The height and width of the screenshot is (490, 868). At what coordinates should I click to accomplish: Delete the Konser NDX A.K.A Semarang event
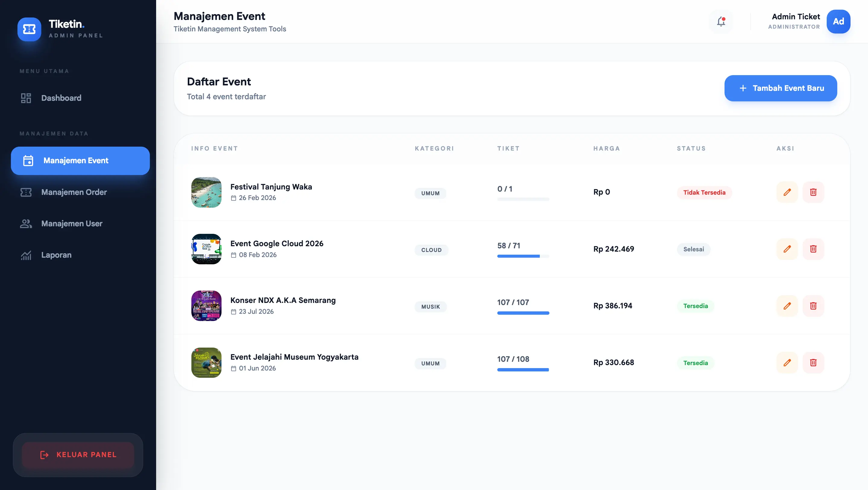(x=813, y=306)
